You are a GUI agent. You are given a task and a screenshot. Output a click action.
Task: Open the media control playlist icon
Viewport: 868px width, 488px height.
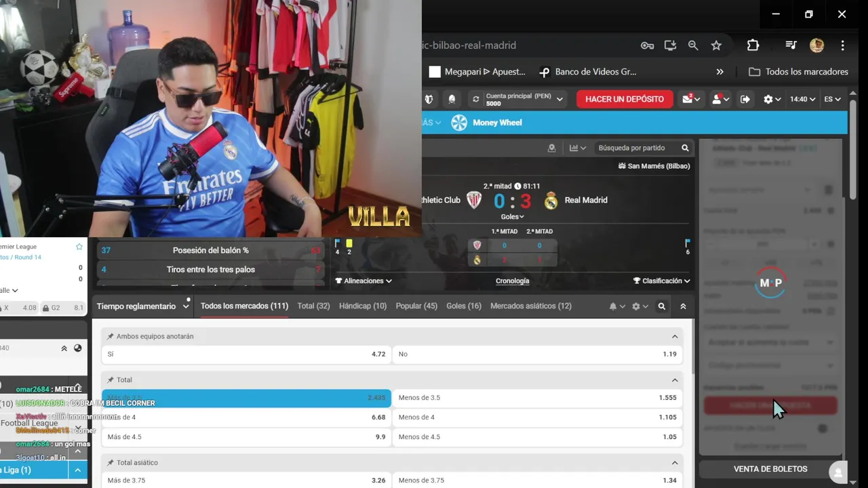coord(791,45)
